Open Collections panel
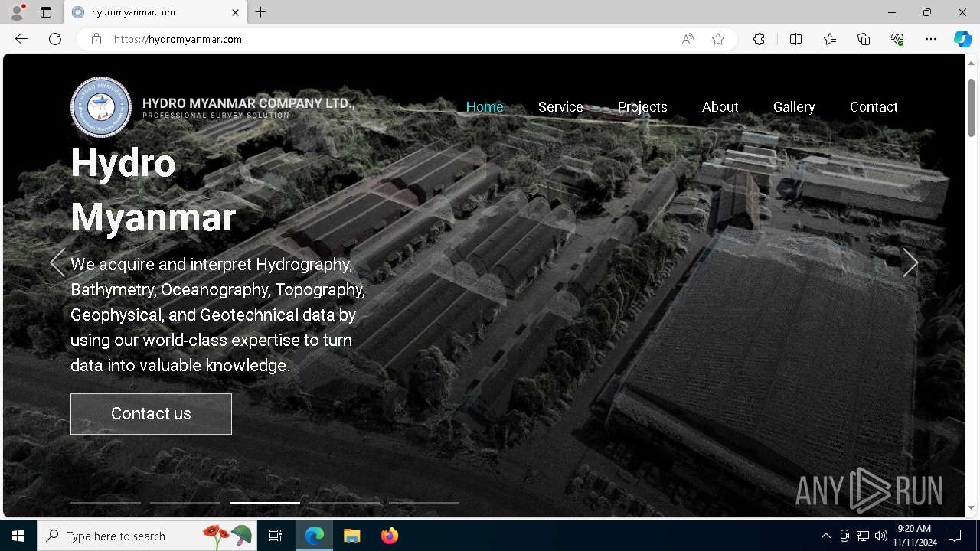Image resolution: width=980 pixels, height=551 pixels. [x=864, y=39]
